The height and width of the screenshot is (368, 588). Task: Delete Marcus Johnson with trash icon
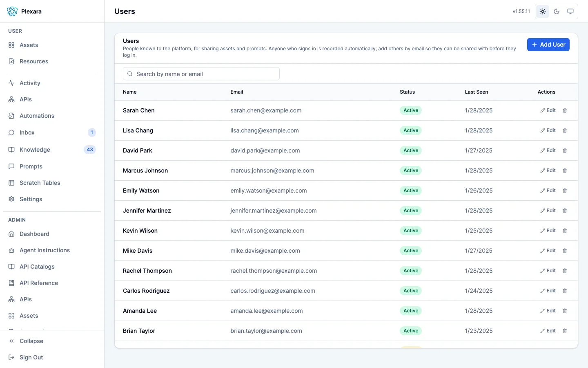tap(565, 171)
